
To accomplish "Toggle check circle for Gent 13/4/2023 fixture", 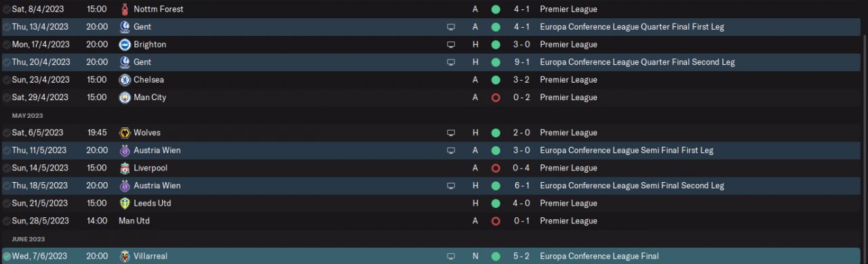I will 6,27.
